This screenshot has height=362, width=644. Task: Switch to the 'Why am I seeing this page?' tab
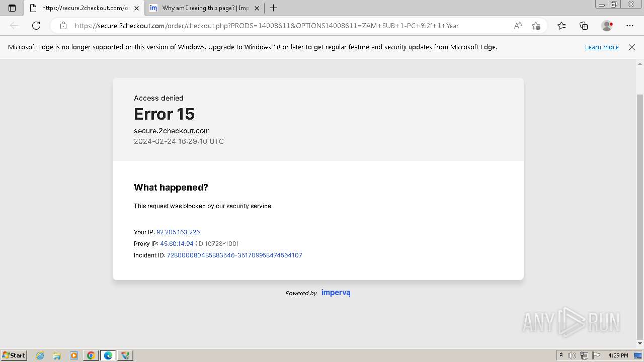[205, 8]
